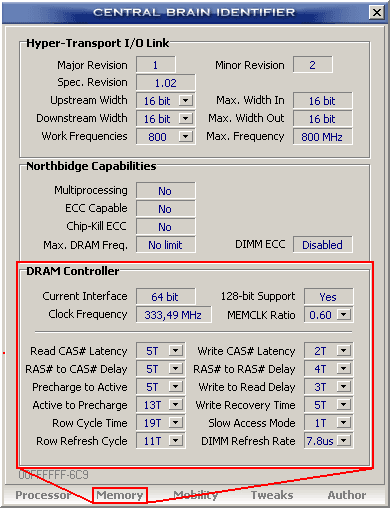
Task: Open the MEMCLK Ratio dropdown
Action: coord(344,314)
